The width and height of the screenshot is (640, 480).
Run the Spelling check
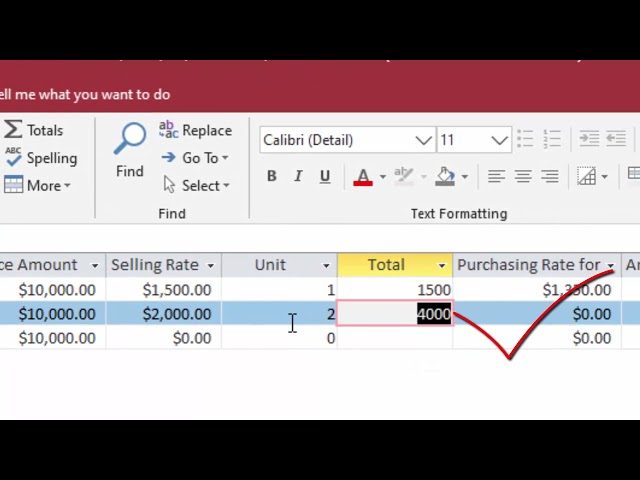[41, 158]
